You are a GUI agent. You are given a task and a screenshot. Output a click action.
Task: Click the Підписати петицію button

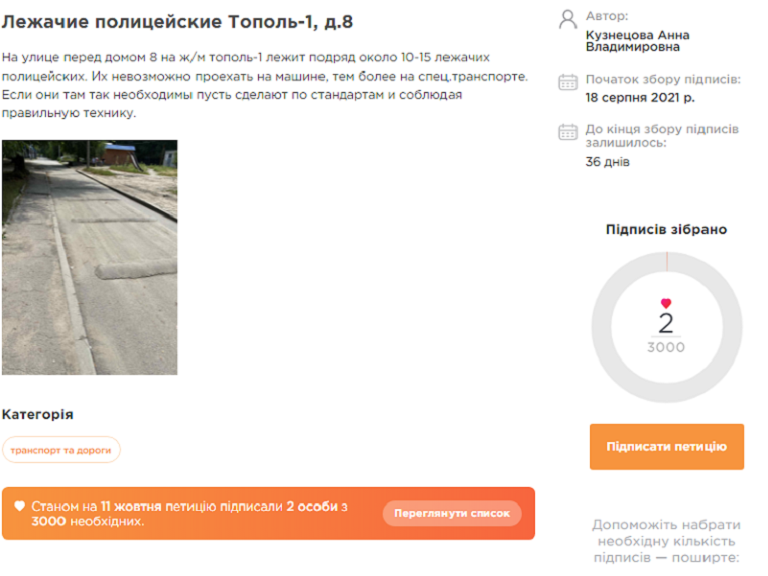click(x=667, y=447)
